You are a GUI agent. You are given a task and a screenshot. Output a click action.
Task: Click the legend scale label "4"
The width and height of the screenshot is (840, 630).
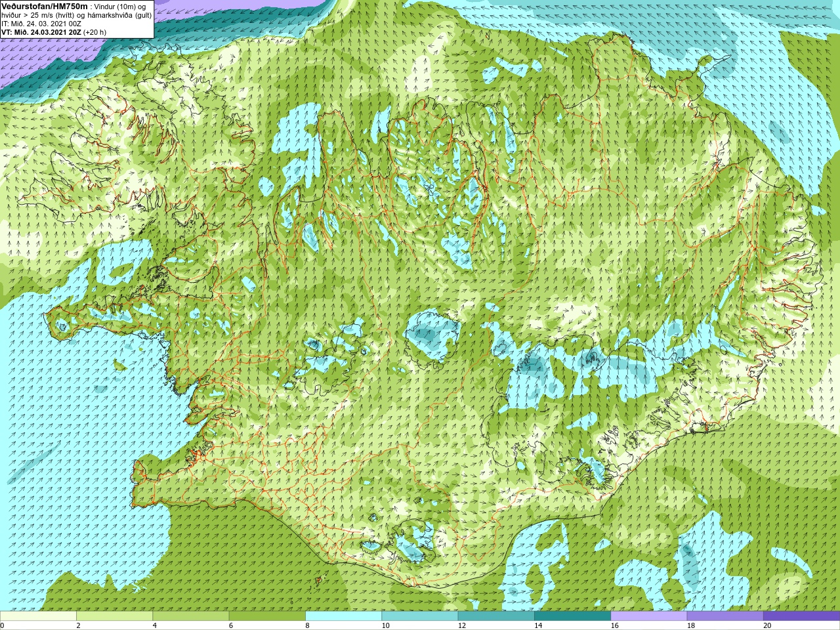(154, 625)
